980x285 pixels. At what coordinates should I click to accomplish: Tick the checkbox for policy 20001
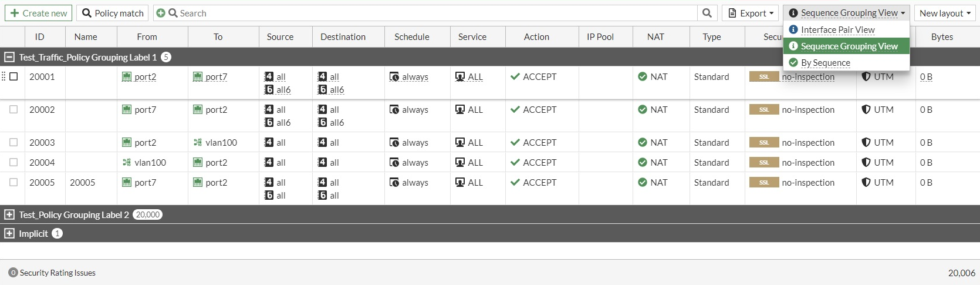pos(13,76)
